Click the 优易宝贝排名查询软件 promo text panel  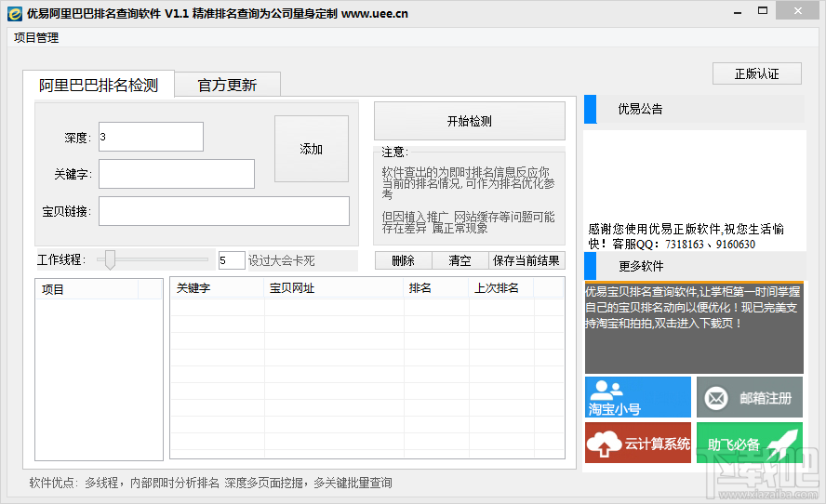(694, 327)
